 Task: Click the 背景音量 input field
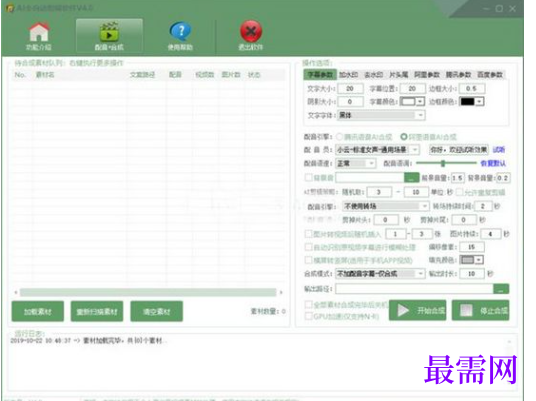[x=503, y=178]
